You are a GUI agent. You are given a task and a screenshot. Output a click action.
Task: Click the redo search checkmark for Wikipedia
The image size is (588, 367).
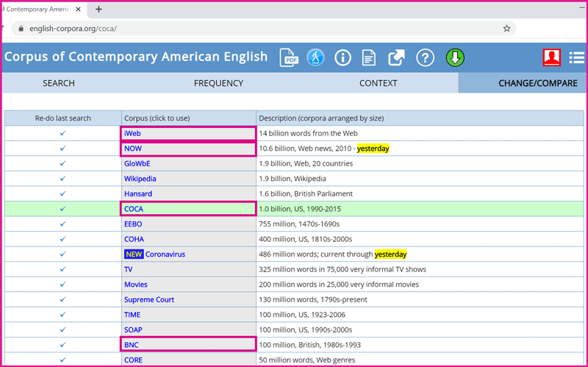[62, 179]
